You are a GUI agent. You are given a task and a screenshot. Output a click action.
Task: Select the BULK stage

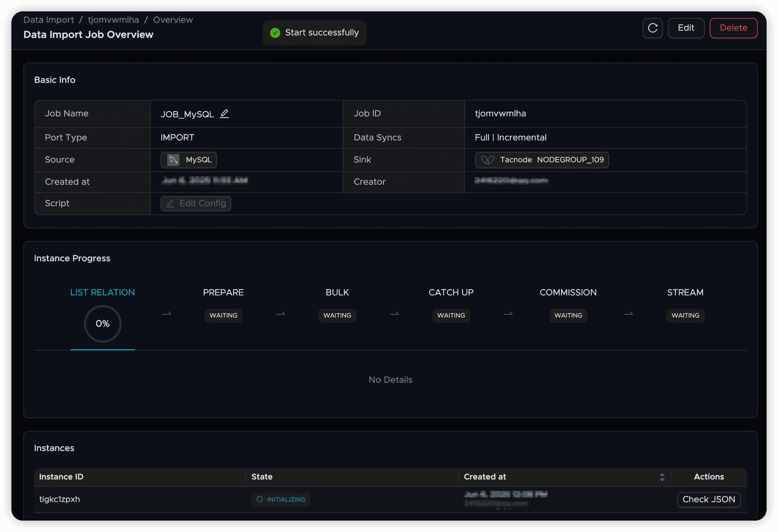click(x=337, y=292)
